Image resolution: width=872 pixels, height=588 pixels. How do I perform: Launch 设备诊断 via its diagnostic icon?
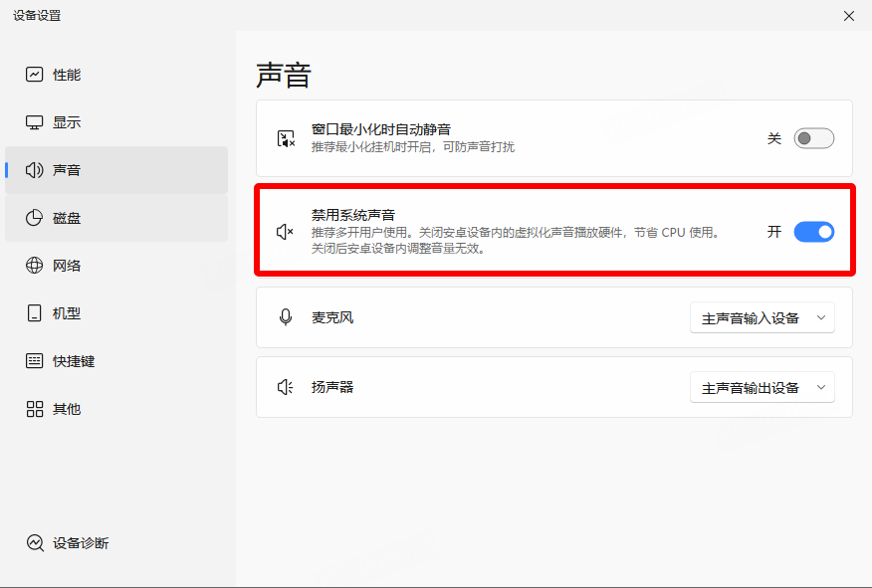click(35, 543)
